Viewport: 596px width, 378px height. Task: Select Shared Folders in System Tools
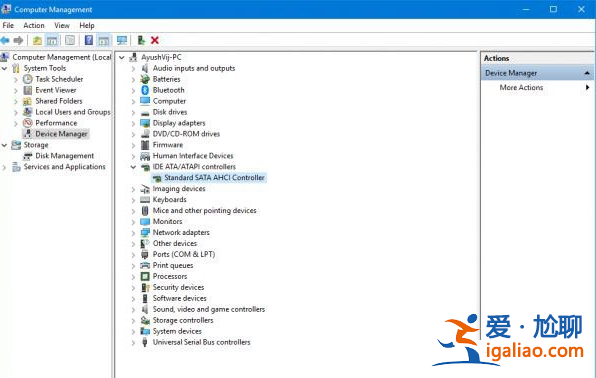(x=59, y=101)
